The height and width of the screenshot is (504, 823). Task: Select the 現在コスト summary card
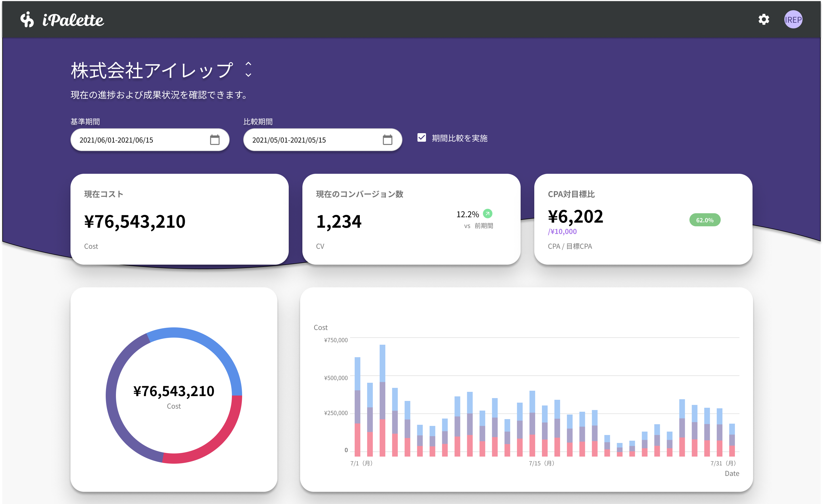click(179, 219)
